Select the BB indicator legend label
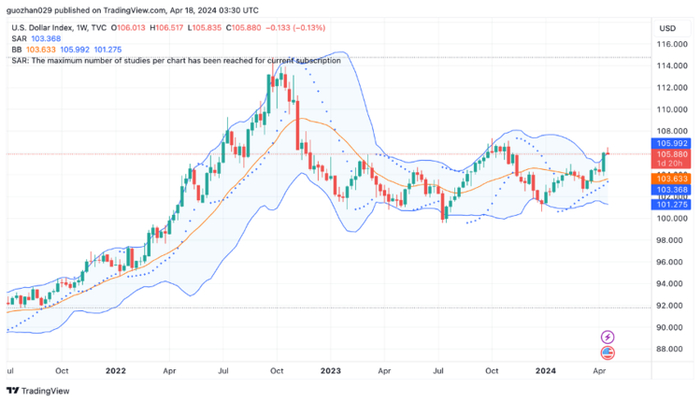Screen dimensions: 700x402 (x=17, y=50)
